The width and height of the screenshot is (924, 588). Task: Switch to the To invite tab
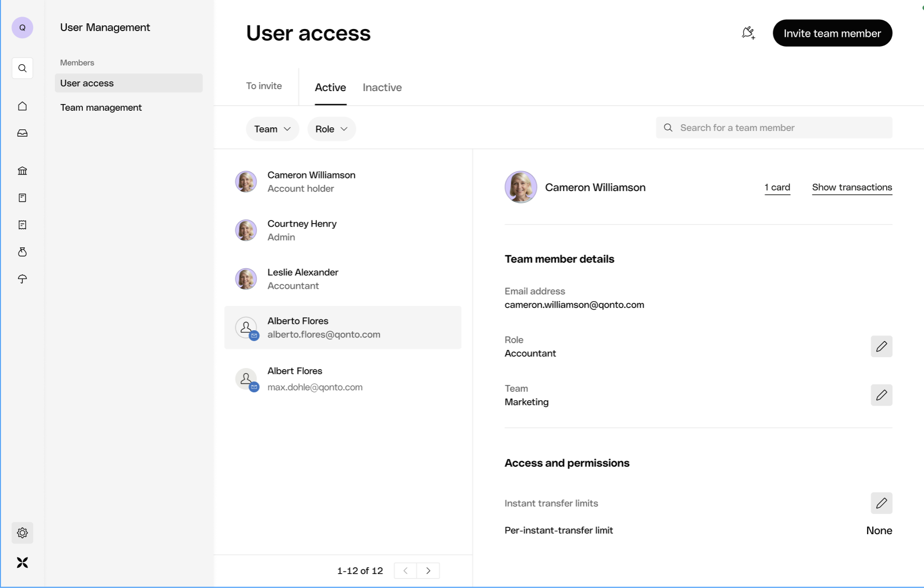264,86
